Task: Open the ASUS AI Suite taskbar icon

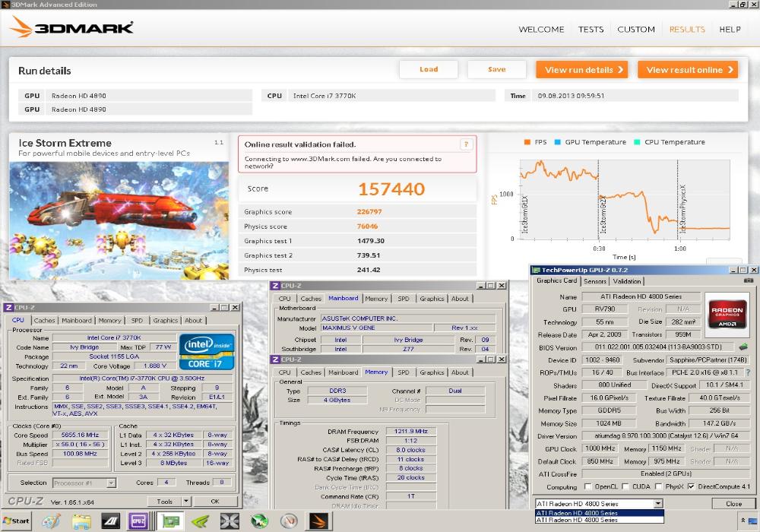Action: click(110, 521)
